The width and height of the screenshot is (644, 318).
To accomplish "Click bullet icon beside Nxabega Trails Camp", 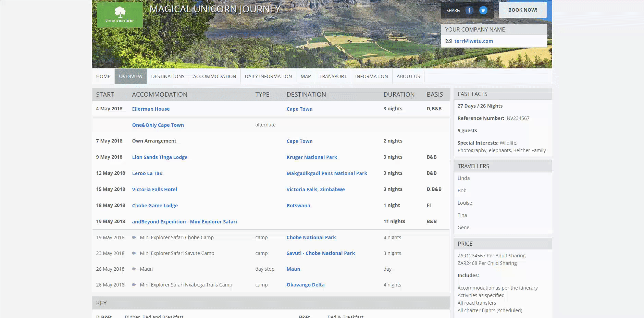I will tap(134, 285).
